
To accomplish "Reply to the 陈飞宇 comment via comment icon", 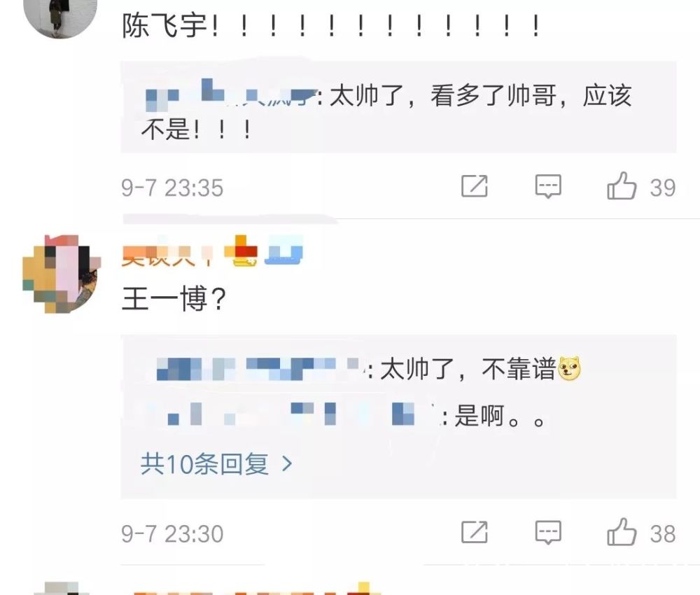I will point(548,186).
